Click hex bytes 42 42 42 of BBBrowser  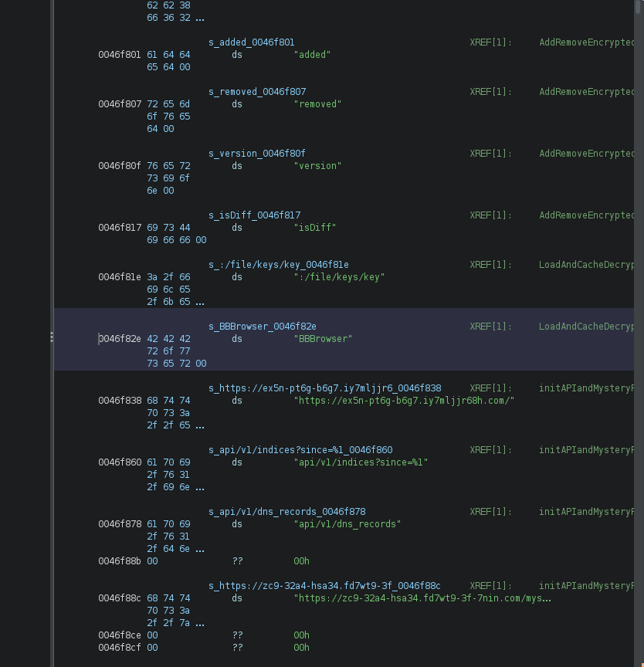click(x=169, y=338)
